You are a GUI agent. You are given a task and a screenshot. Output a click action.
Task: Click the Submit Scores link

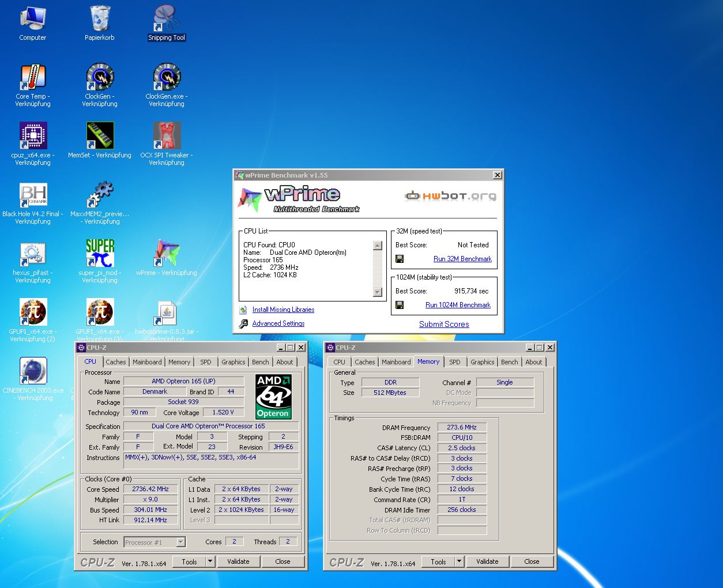pos(444,324)
